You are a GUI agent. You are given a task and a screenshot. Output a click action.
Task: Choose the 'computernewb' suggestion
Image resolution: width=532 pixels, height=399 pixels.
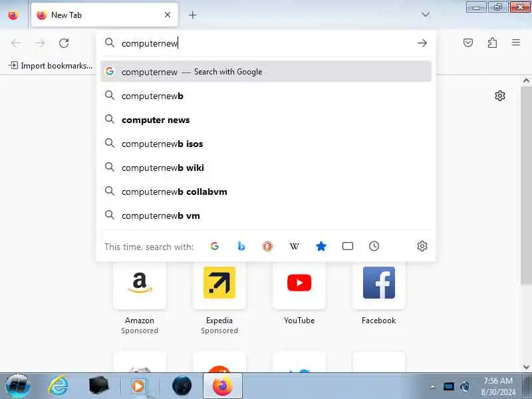coord(266,96)
